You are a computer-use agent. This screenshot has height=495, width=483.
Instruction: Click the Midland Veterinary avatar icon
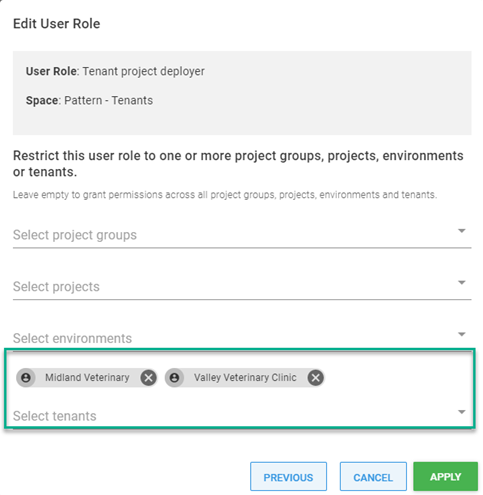pos(26,378)
